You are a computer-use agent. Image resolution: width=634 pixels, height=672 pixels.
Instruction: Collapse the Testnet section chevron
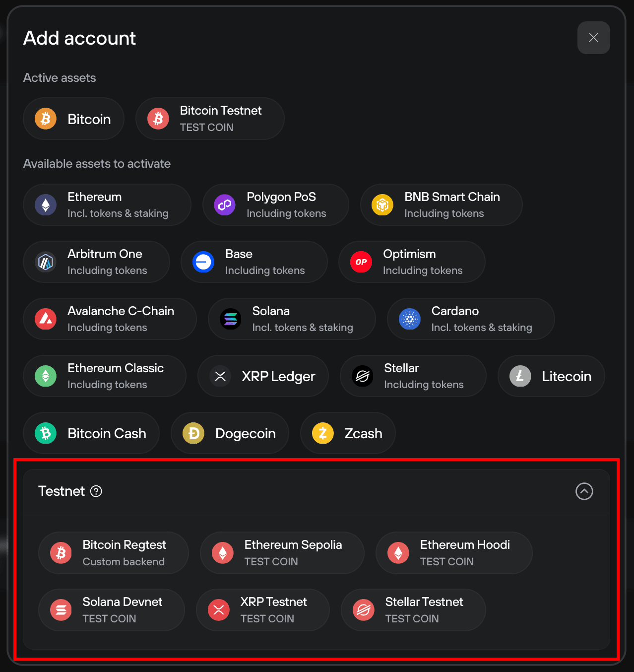(584, 491)
